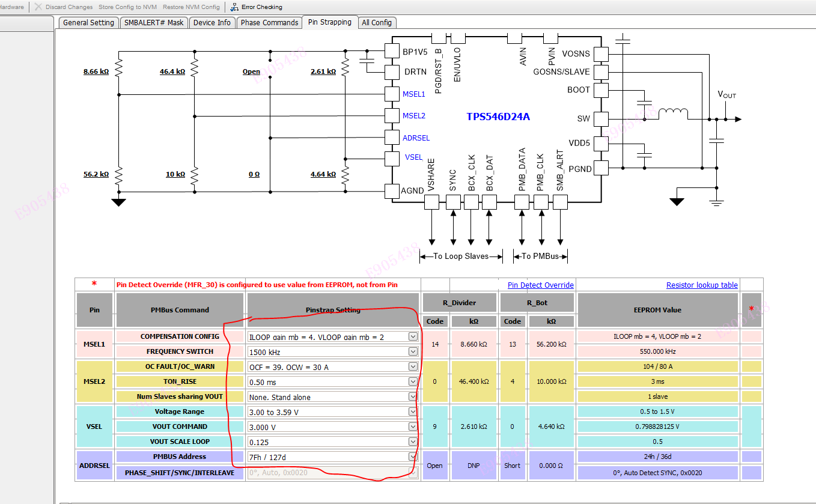Click EEPROM value 1 slave

point(659,396)
